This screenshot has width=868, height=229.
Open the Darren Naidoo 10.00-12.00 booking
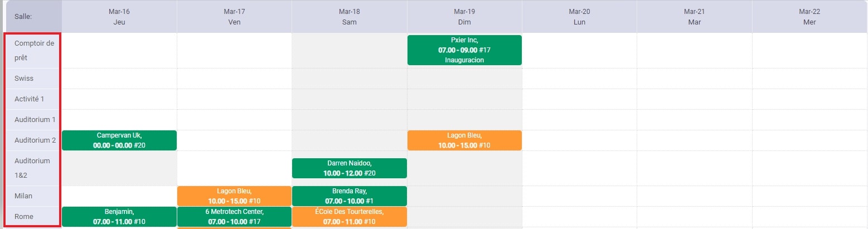click(x=350, y=168)
